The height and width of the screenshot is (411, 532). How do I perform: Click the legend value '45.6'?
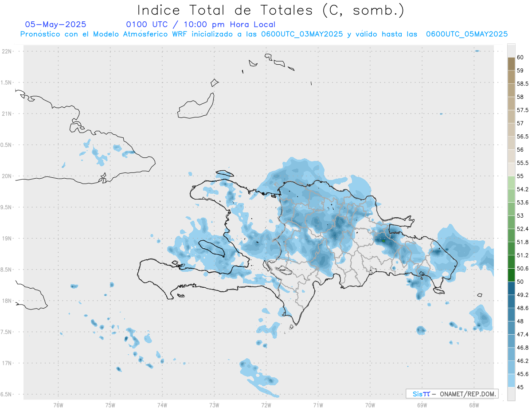(x=522, y=374)
